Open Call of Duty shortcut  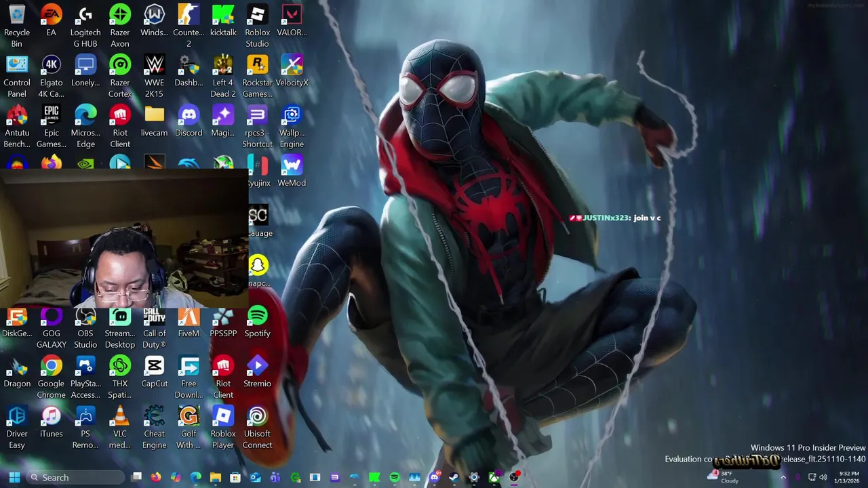[x=154, y=327]
